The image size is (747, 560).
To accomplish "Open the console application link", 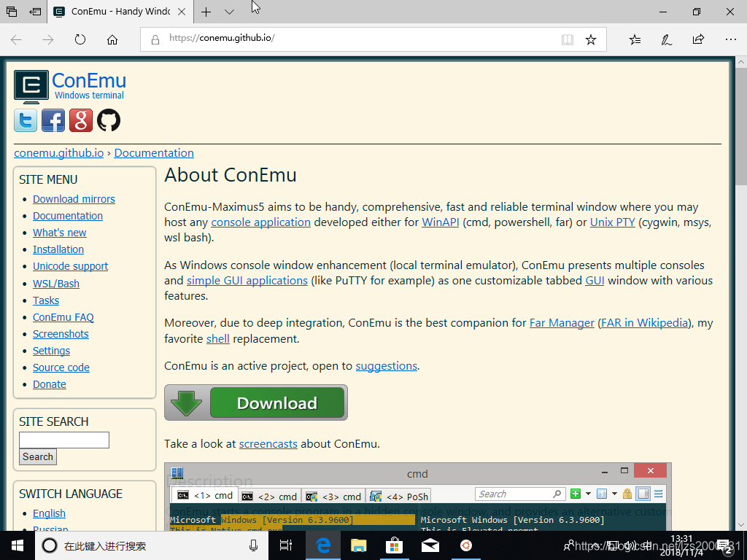I will click(260, 222).
